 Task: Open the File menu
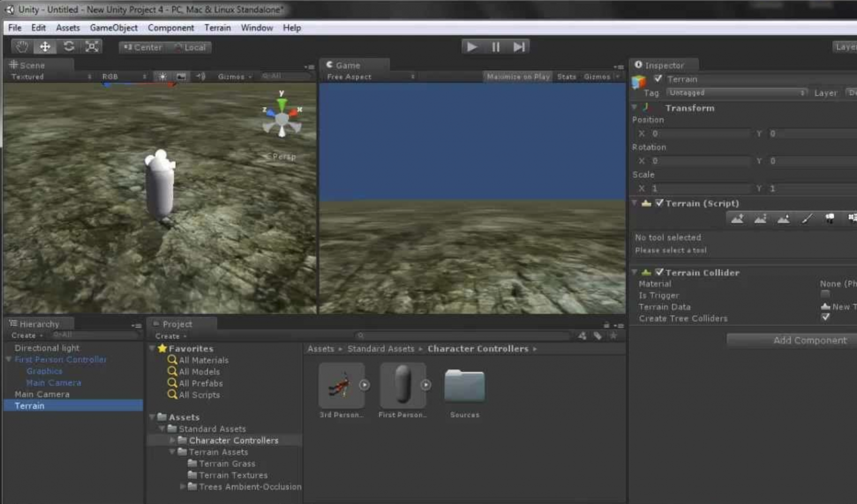coord(14,28)
